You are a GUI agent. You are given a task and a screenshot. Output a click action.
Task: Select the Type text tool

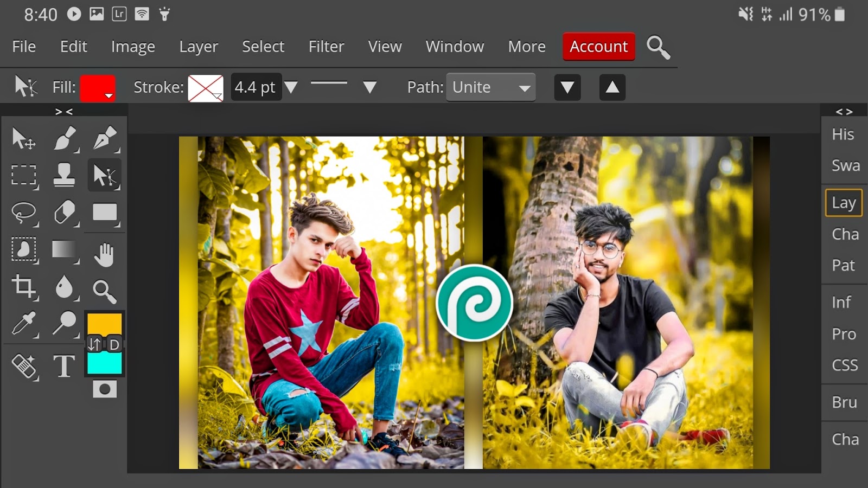(64, 366)
